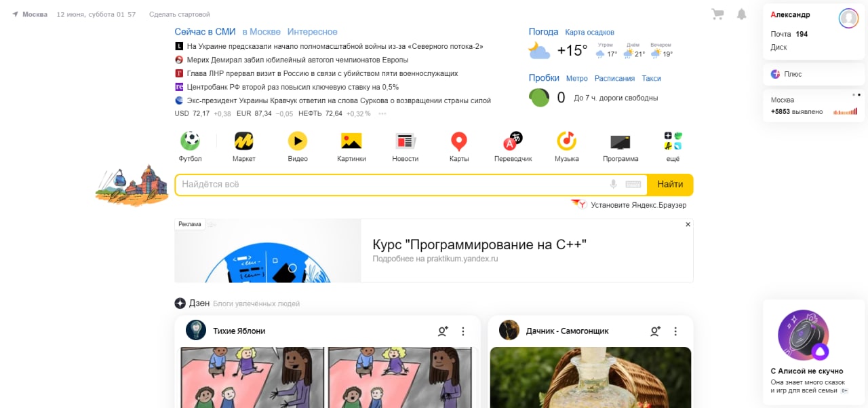
Task: Click the Alice assistant camera icon
Action: (804, 335)
